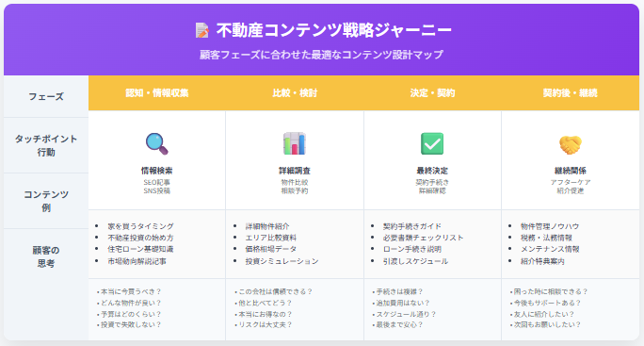Click the ローン手続き説明 list item
This screenshot has height=346, width=644.
tap(412, 249)
